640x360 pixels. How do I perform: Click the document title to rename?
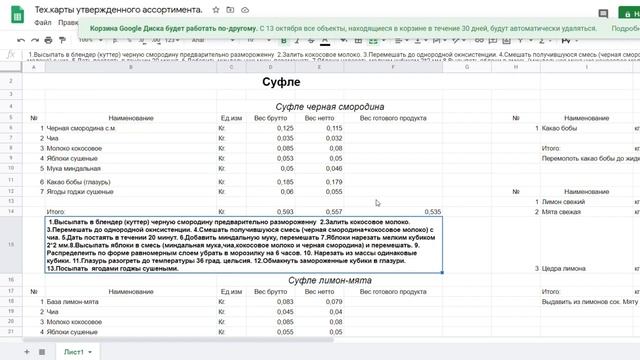(118, 10)
